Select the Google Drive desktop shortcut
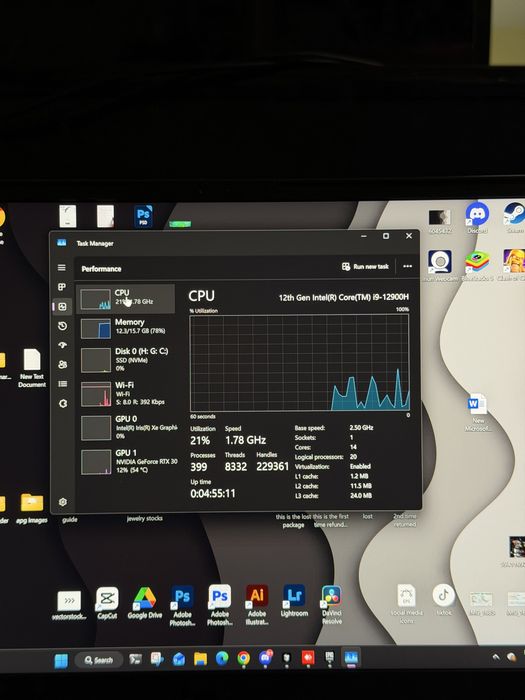Viewport: 525px width, 700px height. (145, 603)
